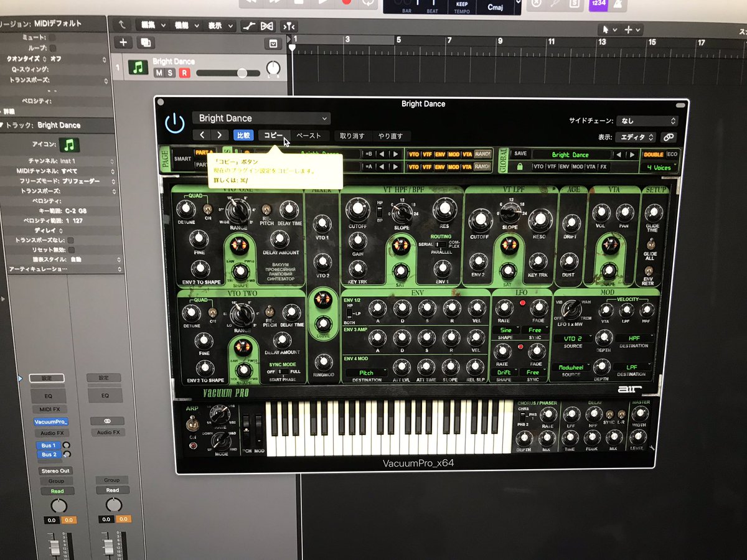Click the Redo button in plugin header
Viewport: 747px width, 560px height.
pyautogui.click(x=391, y=136)
